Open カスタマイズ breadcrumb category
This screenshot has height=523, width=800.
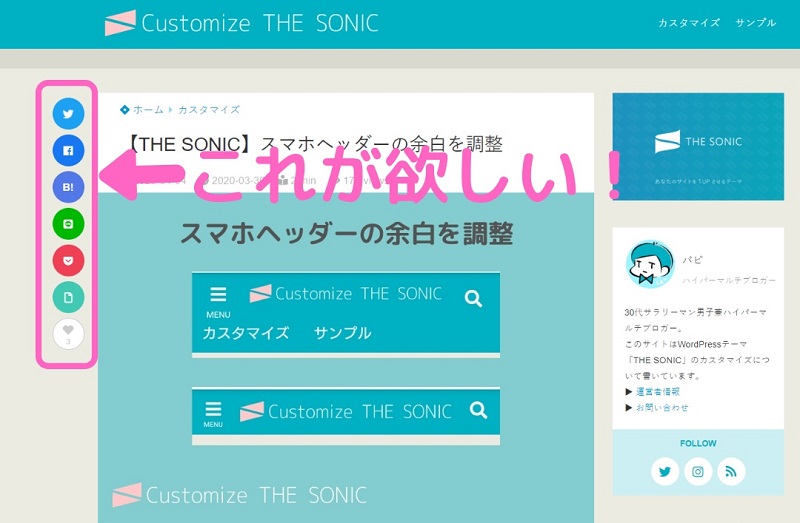[x=209, y=110]
